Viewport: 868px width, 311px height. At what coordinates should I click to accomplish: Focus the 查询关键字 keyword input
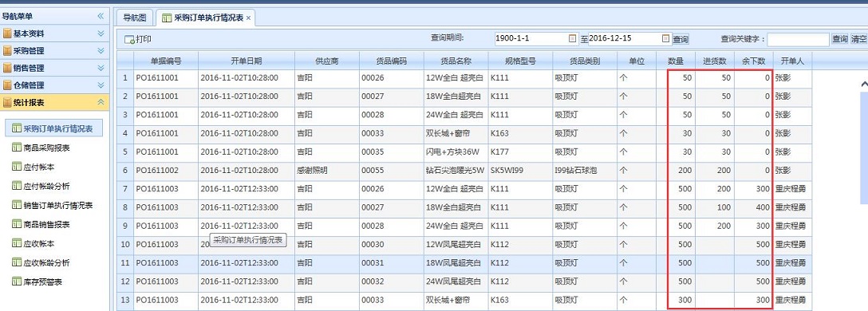[799, 39]
